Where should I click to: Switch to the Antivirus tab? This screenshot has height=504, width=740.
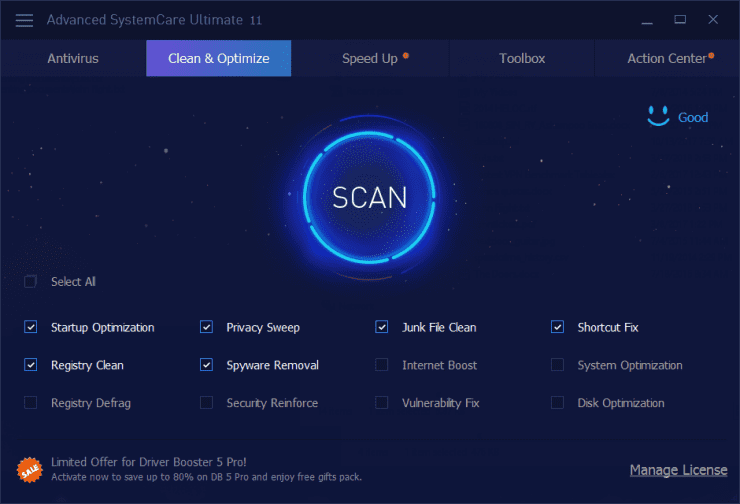[x=73, y=59]
